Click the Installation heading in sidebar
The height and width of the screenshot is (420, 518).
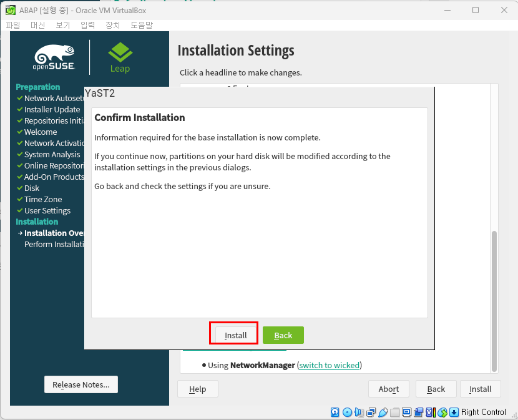[x=37, y=222]
